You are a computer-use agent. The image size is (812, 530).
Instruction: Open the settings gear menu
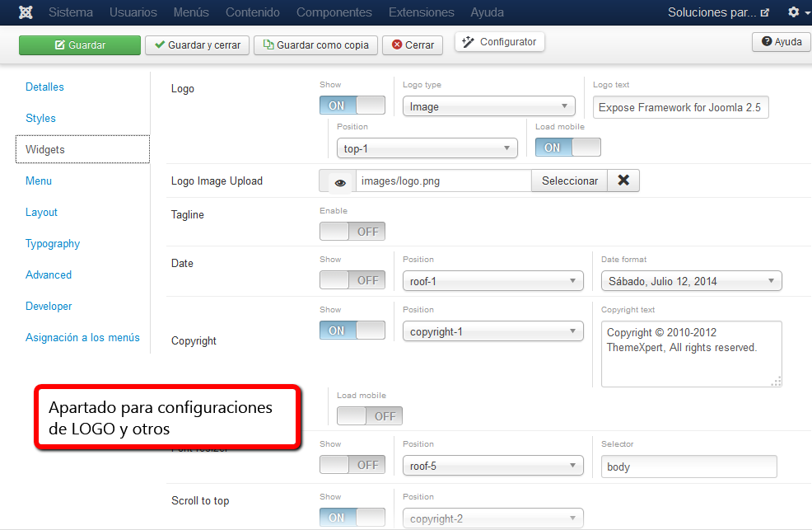pyautogui.click(x=797, y=12)
